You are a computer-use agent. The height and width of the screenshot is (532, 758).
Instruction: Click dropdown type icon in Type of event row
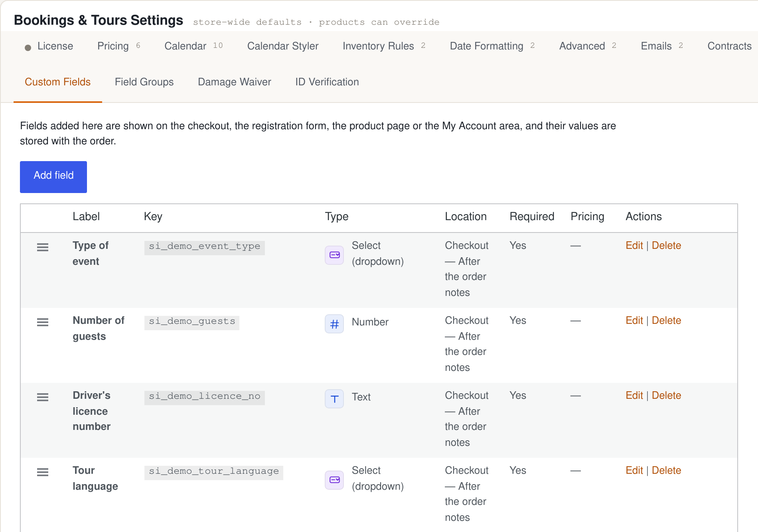[334, 255]
